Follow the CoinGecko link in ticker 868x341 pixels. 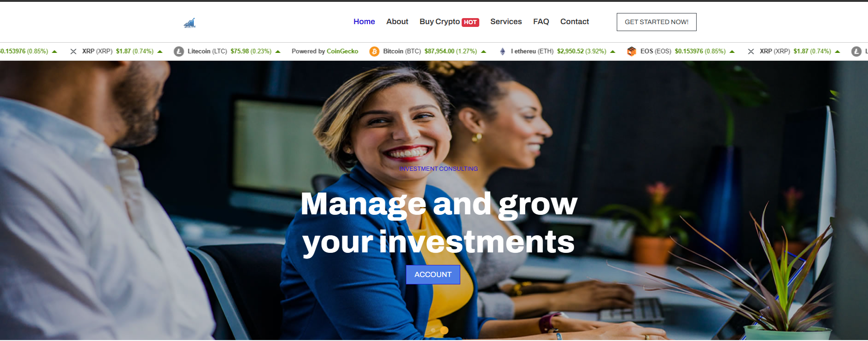click(342, 51)
